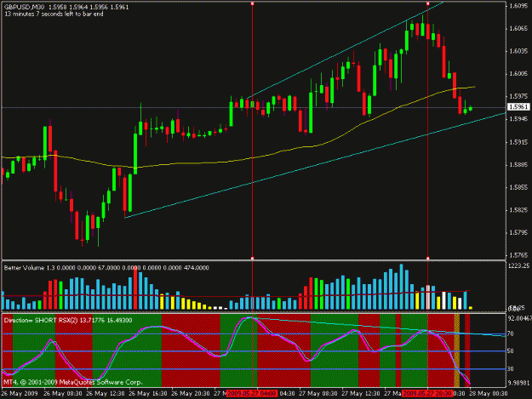Click the tallest red Better Volume bar
The height and width of the screenshot is (399, 532).
135,288
